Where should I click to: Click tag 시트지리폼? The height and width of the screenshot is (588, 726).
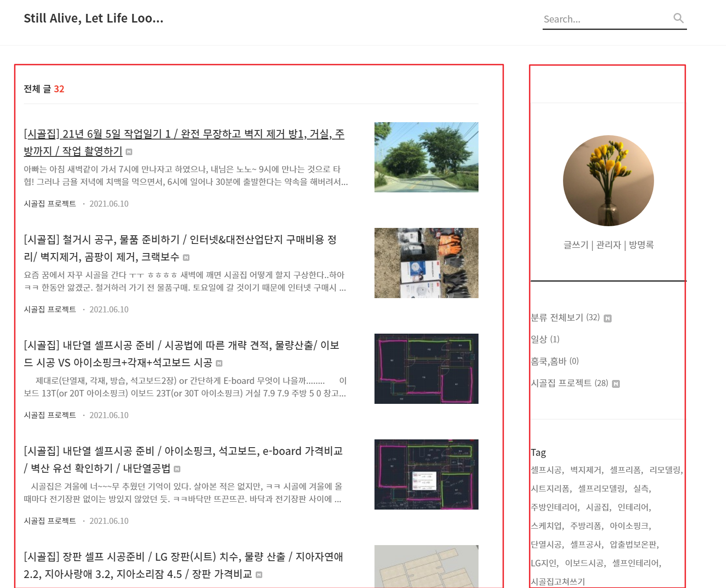pyautogui.click(x=550, y=489)
